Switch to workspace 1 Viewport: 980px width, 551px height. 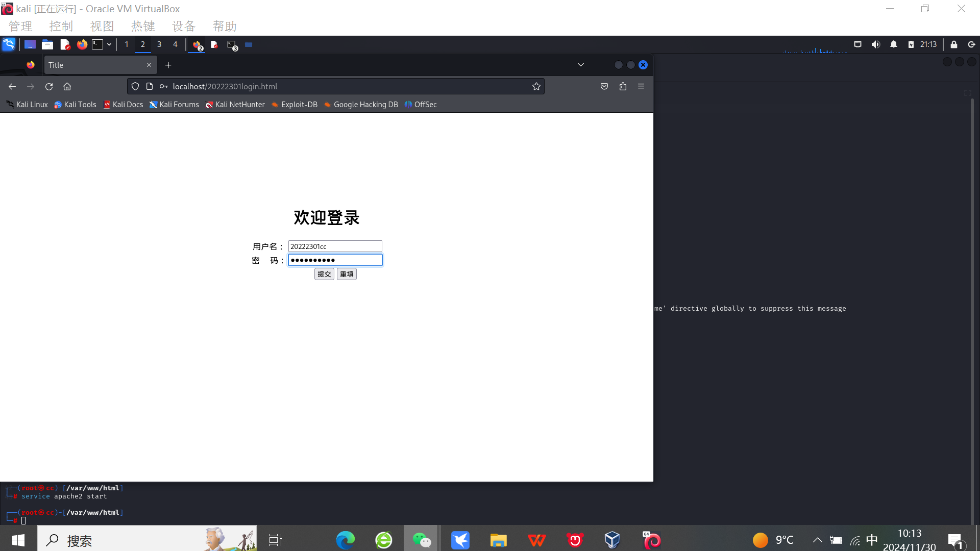127,44
